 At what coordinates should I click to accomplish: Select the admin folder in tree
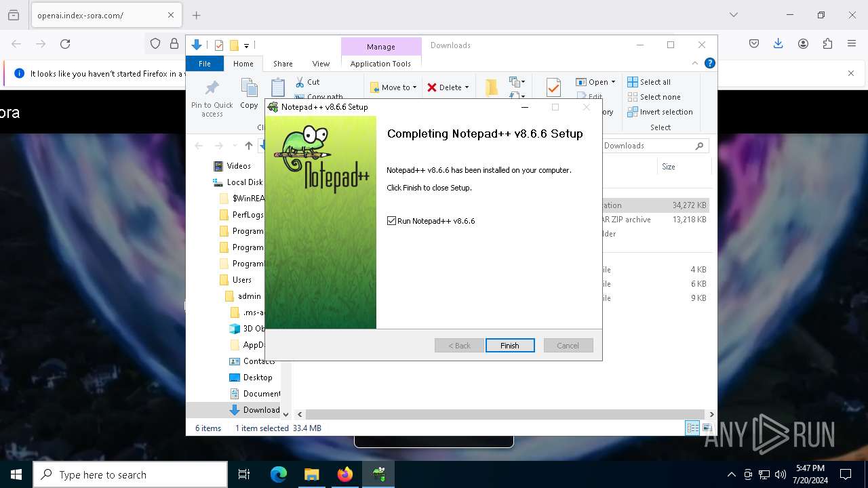[x=243, y=296]
